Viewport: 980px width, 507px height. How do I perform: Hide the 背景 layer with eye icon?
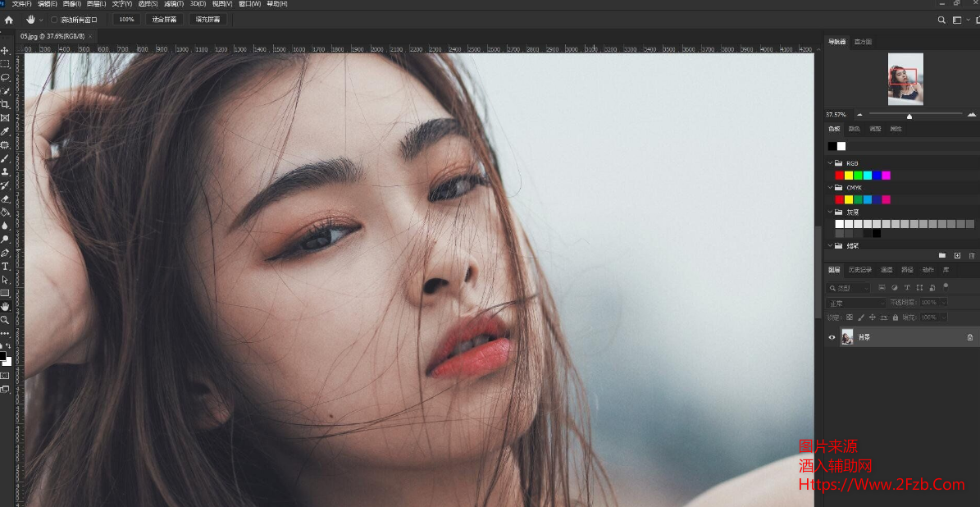[832, 337]
